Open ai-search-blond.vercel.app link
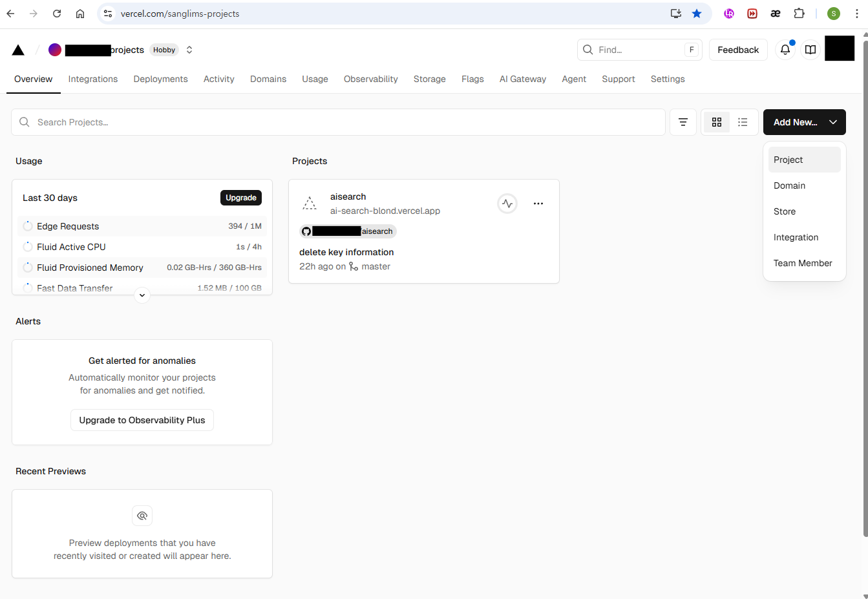Image resolution: width=868 pixels, height=599 pixels. [x=385, y=211]
